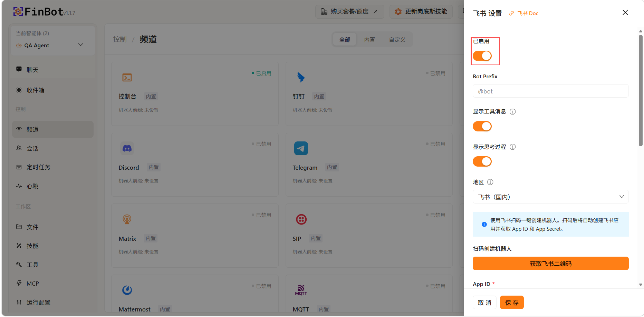Click the Telegram channel icon
Image resolution: width=644 pixels, height=317 pixels.
point(301,148)
